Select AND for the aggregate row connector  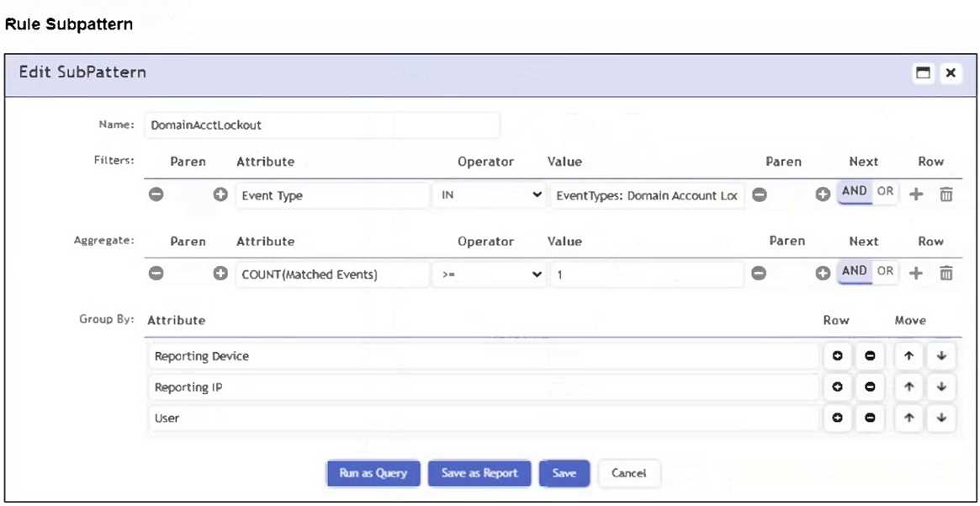[x=854, y=271]
